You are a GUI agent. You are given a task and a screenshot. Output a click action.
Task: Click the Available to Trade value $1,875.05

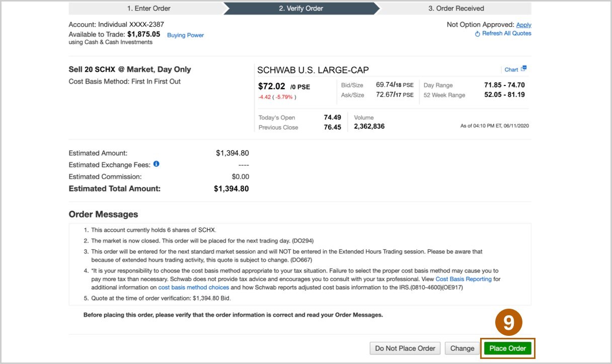tap(144, 34)
